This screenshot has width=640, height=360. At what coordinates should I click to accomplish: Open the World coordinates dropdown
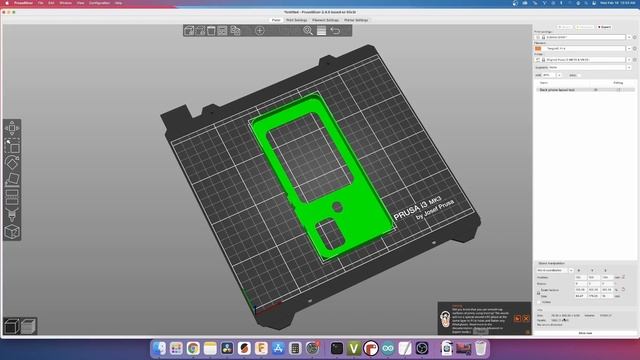coord(555,270)
